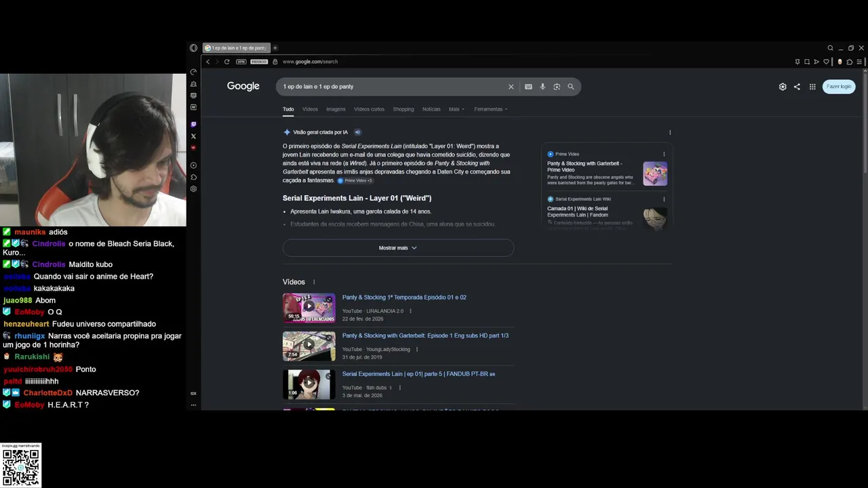Image resolution: width=868 pixels, height=488 pixels.
Task: Open extensions cube icon in toolbar
Action: click(850, 62)
